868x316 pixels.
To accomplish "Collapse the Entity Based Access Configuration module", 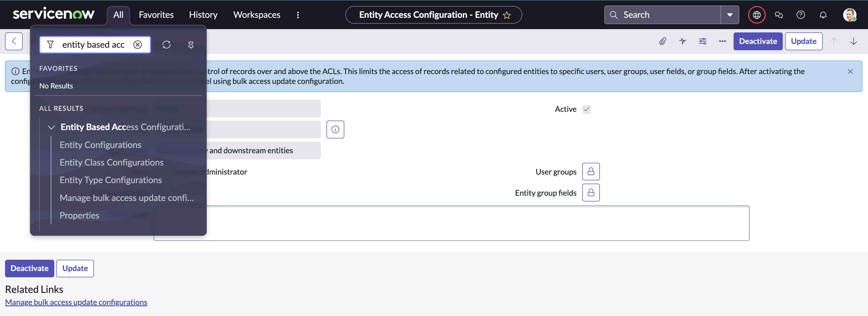I will 52,127.
